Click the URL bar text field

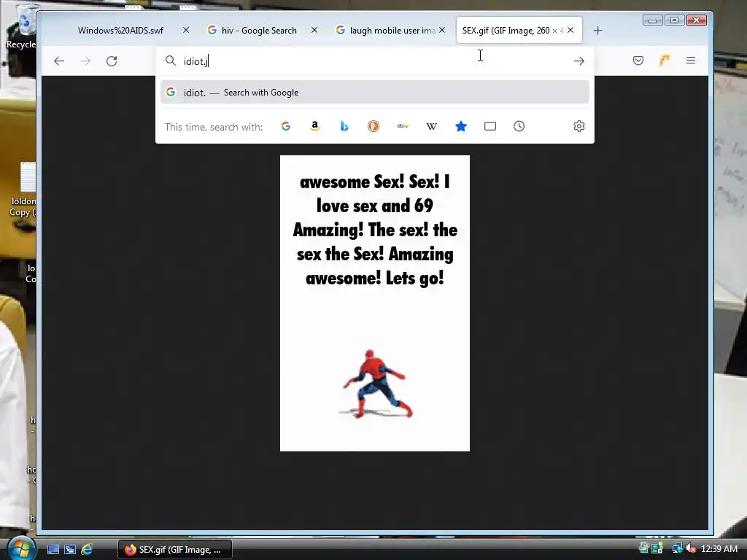coord(375,61)
